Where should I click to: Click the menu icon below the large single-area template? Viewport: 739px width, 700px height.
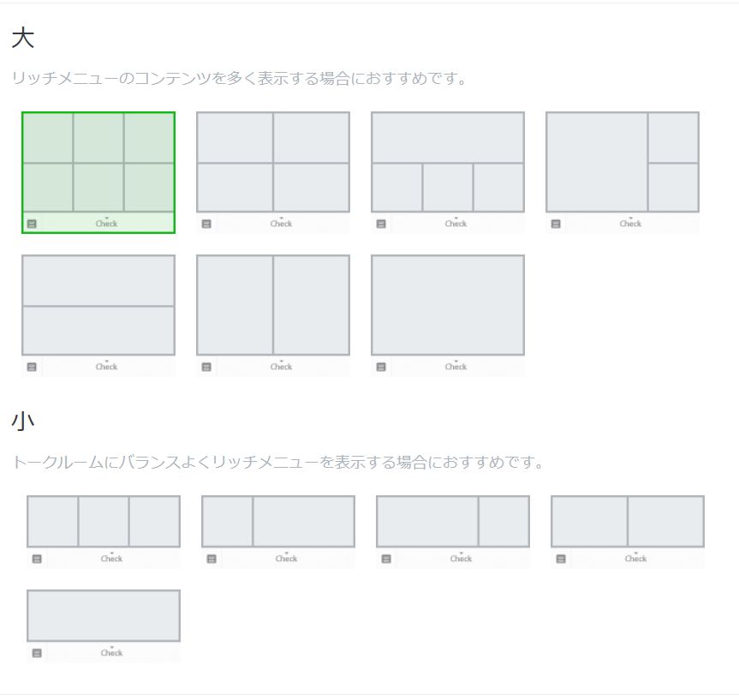click(x=381, y=367)
